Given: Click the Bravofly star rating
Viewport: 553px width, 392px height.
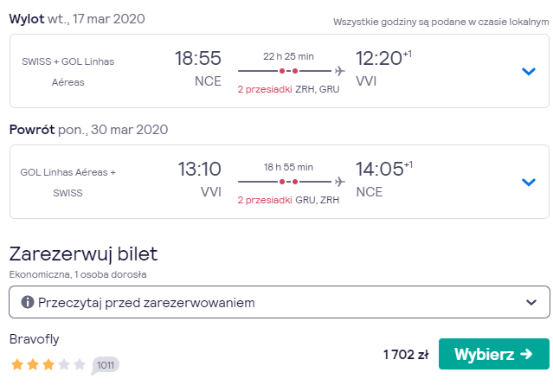Looking at the screenshot, I should 48,364.
